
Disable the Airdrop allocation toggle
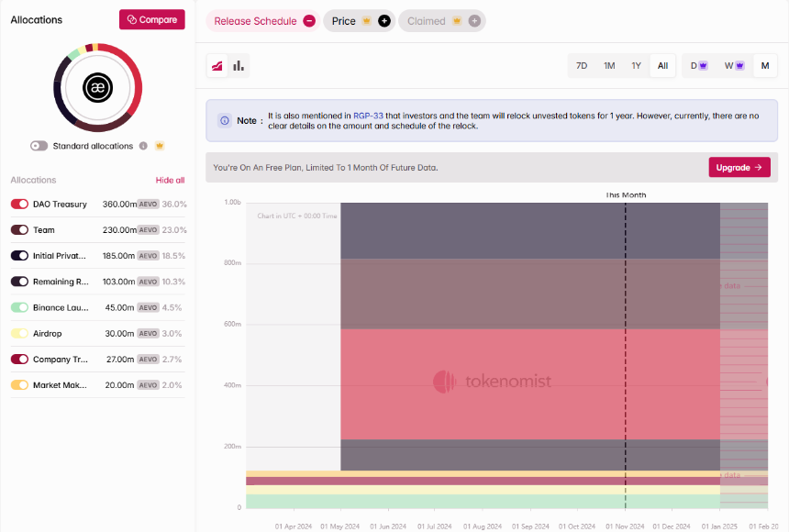tap(19, 333)
